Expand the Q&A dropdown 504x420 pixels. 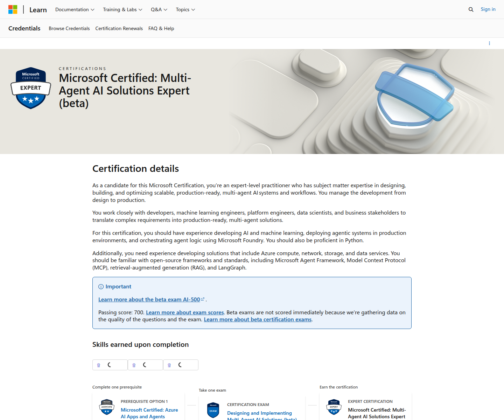(x=159, y=9)
